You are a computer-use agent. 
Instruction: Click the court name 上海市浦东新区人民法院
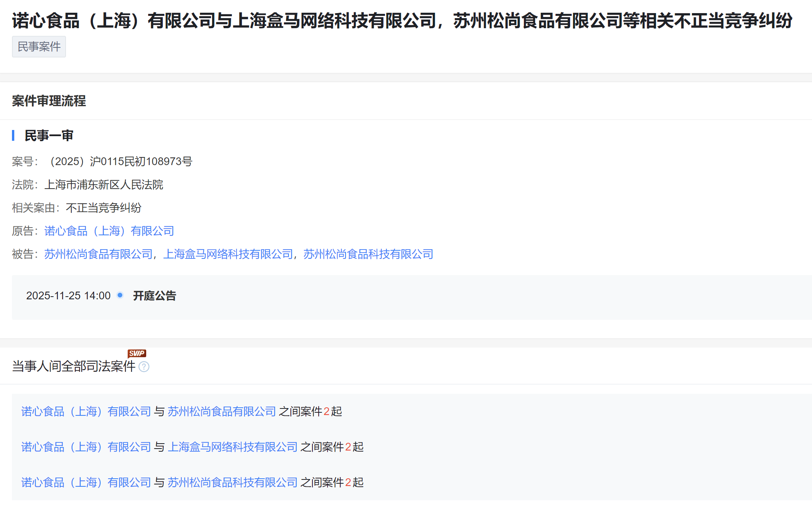pos(104,185)
